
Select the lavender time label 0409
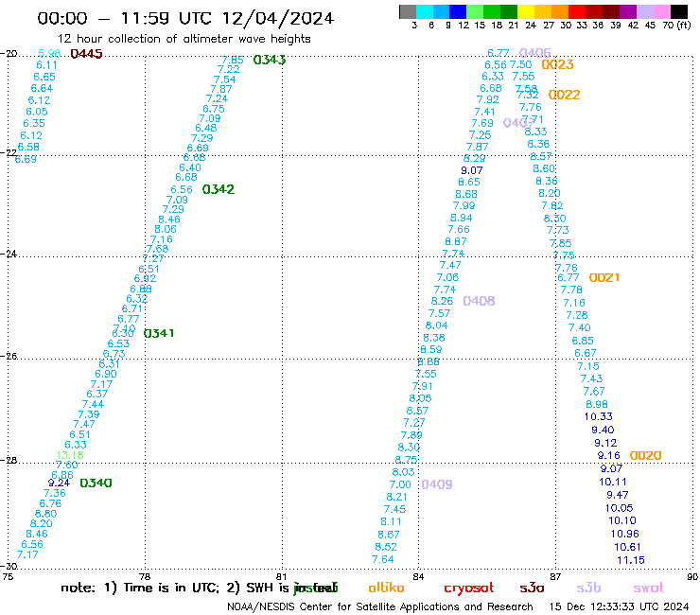[437, 484]
